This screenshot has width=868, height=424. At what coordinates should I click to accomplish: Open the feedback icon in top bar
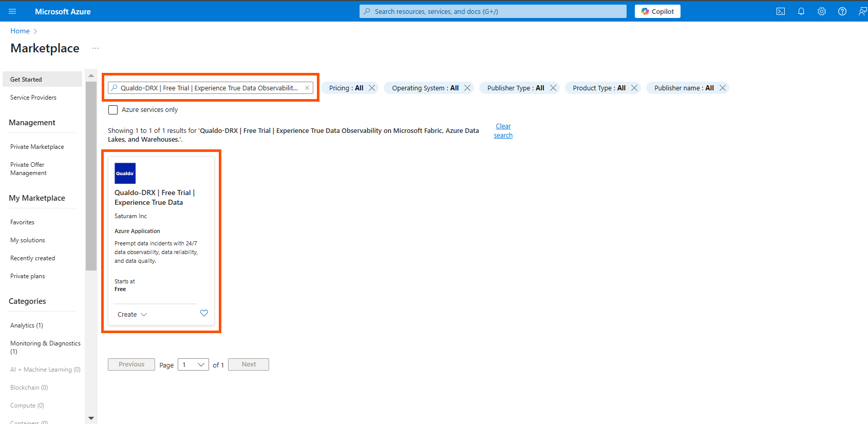coord(862,11)
